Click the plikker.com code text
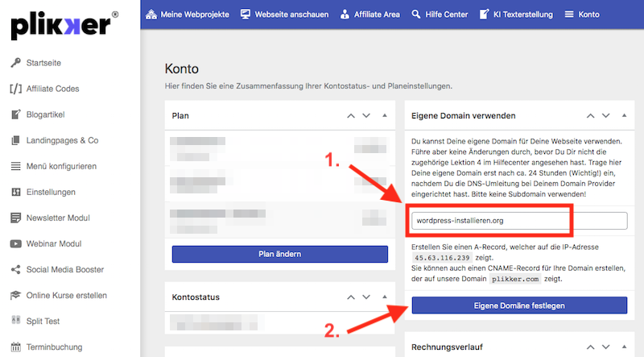Image resolution: width=644 pixels, height=357 pixels. (x=515, y=279)
